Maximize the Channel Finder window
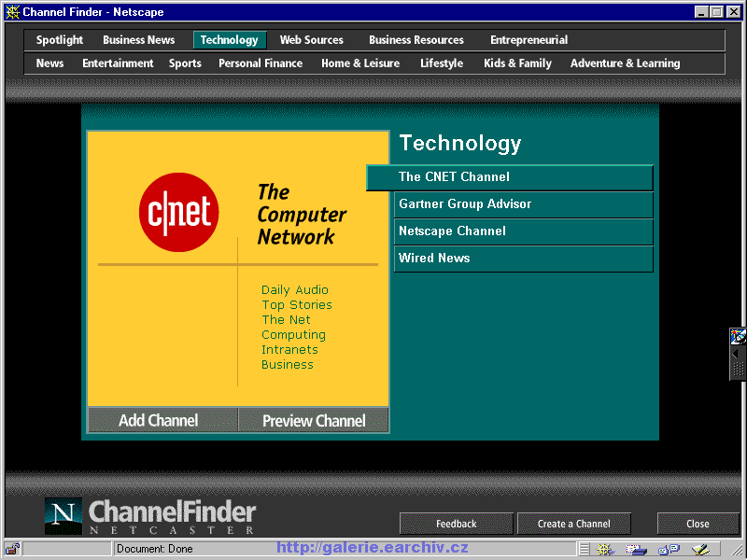The height and width of the screenshot is (560, 747). coord(716,12)
